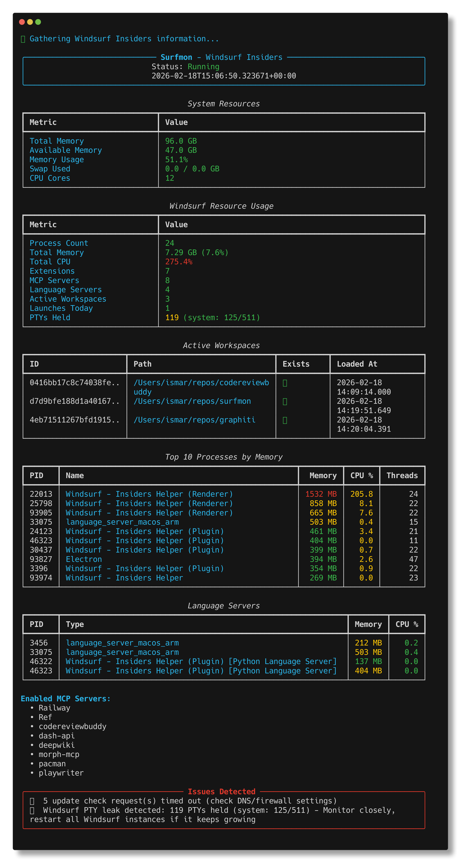
Task: Select the red 275.4% Total CPU value
Action: pyautogui.click(x=178, y=262)
